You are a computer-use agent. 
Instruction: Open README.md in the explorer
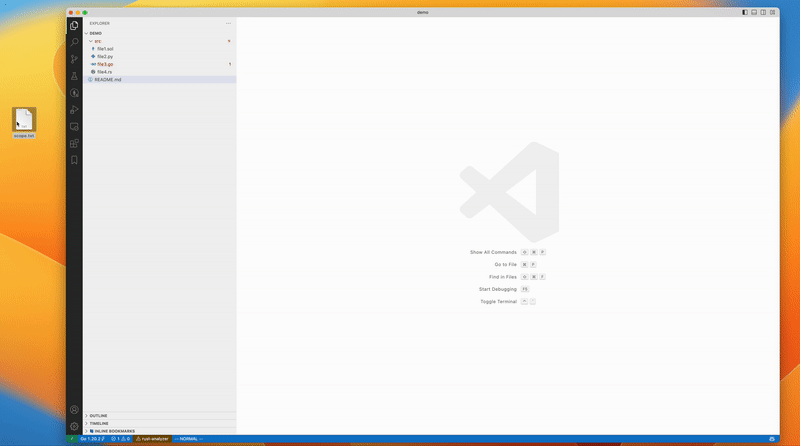click(160, 80)
